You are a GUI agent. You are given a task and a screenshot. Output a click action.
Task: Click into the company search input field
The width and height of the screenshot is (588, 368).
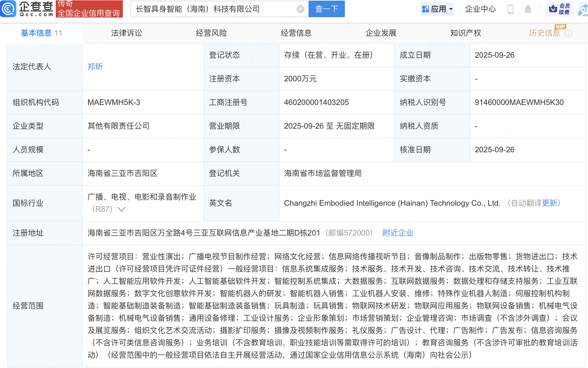click(x=214, y=9)
